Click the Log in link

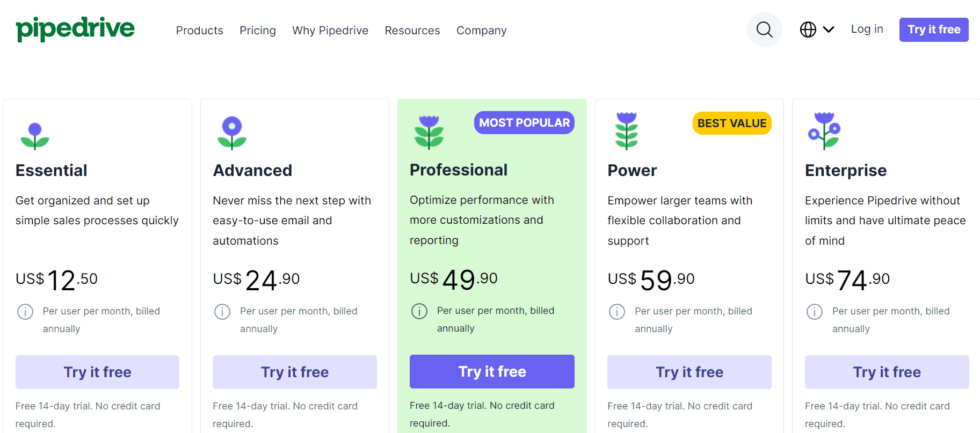pyautogui.click(x=867, y=29)
